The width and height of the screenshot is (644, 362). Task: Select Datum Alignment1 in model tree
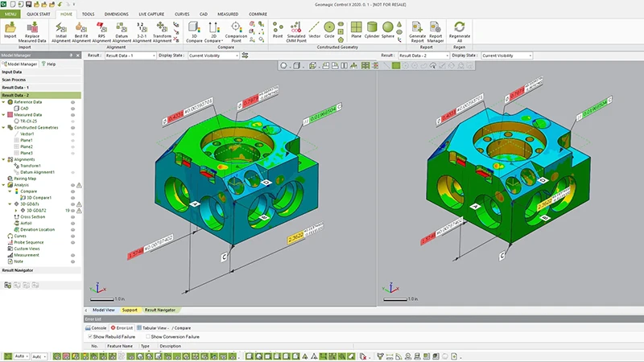point(37,172)
